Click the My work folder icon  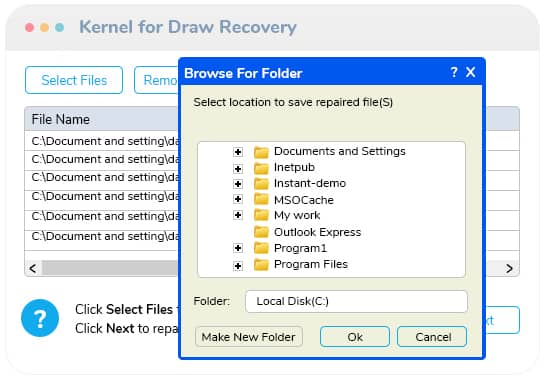point(261,215)
